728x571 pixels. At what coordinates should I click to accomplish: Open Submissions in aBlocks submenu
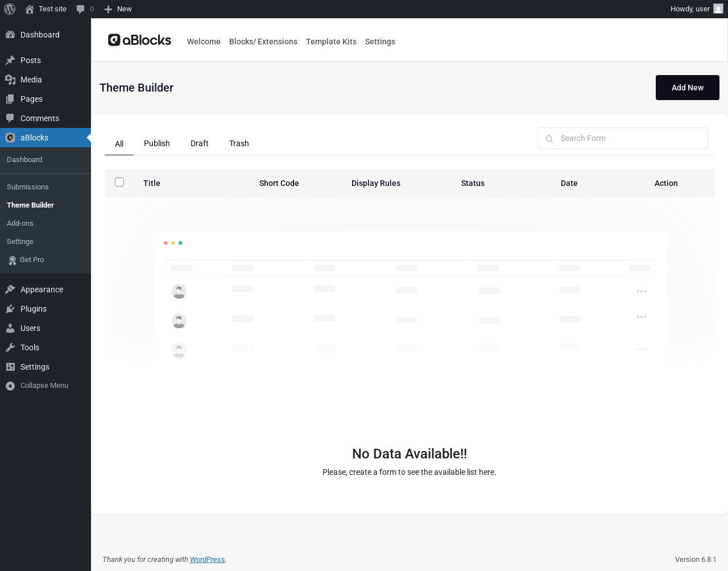point(28,187)
